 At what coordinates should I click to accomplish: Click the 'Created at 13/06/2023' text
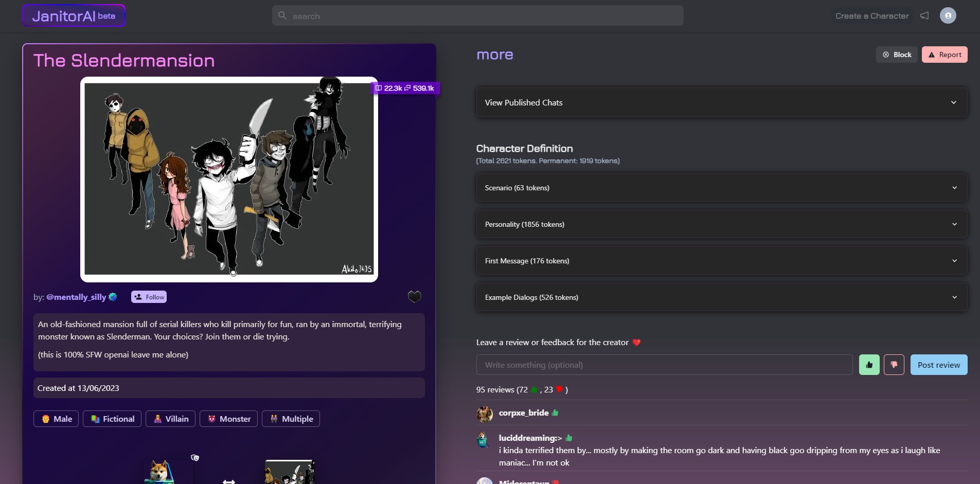(x=78, y=388)
